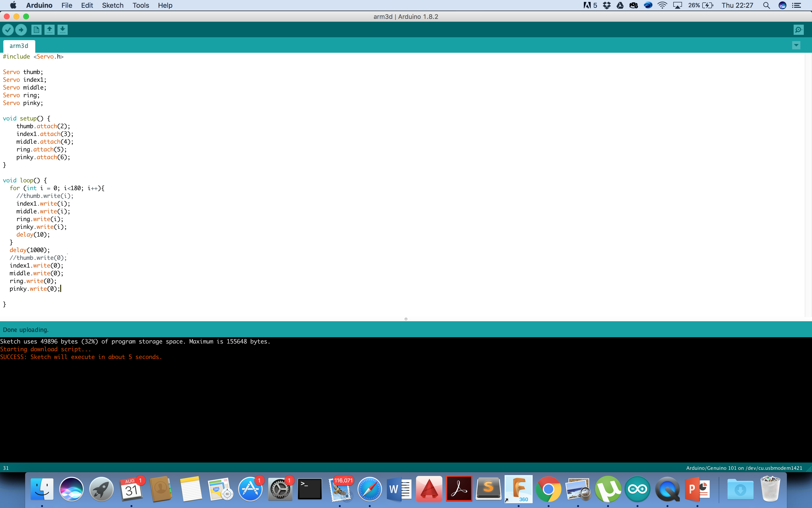Click the line number 31 indicator
This screenshot has width=812, height=508.
tap(6, 468)
